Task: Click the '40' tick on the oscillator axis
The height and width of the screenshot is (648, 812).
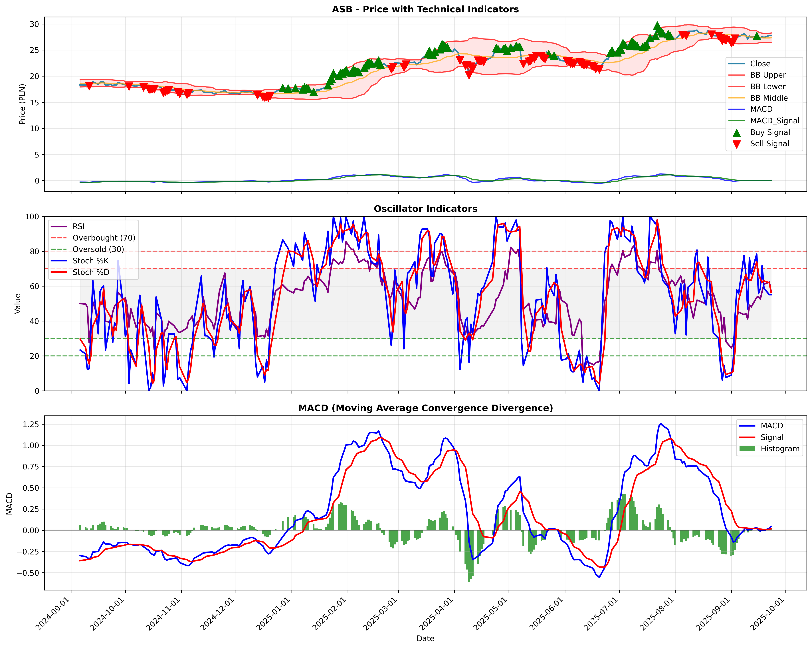Action: pyautogui.click(x=34, y=321)
